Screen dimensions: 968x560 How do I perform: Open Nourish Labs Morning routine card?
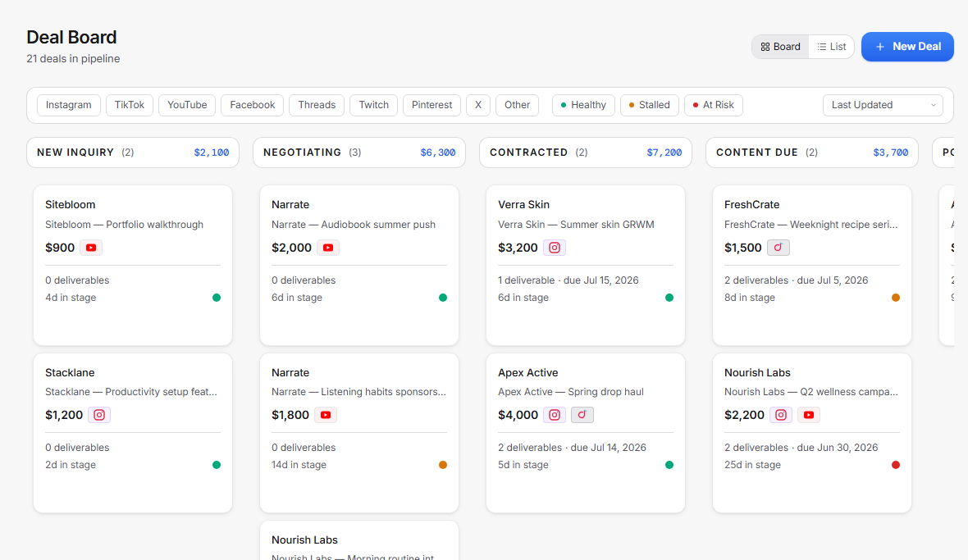(x=359, y=541)
